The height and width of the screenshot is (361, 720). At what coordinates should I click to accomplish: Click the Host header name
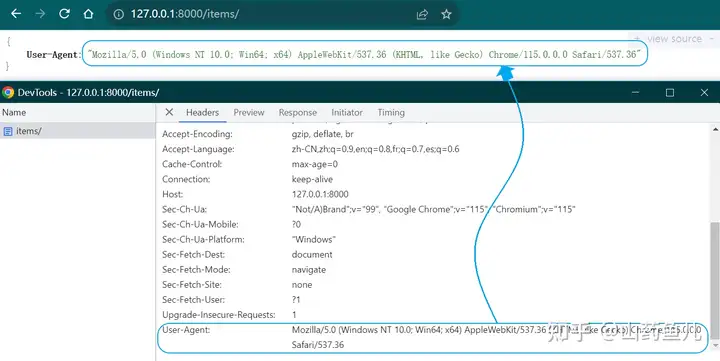(x=173, y=194)
